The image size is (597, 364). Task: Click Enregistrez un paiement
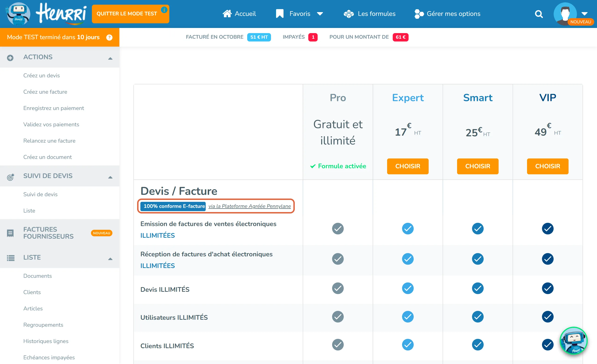tap(54, 108)
